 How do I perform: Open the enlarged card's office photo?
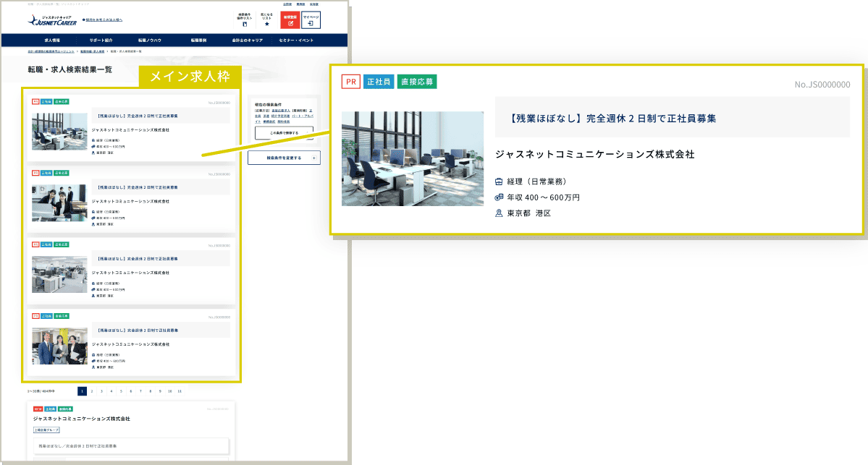pos(413,158)
